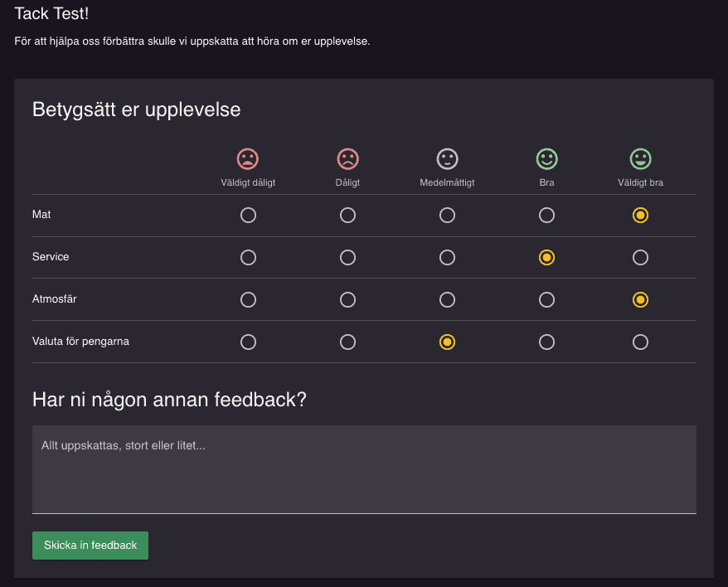Select Medelmåttigt for the Mat row
The height and width of the screenshot is (587, 728).
pyautogui.click(x=447, y=215)
